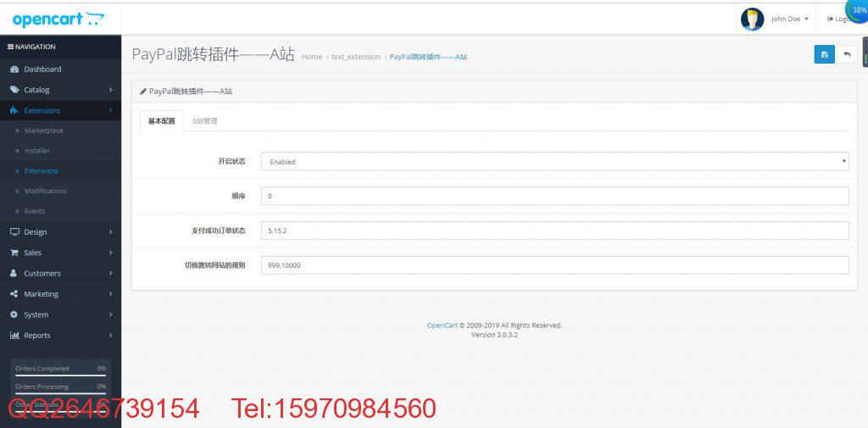Expand the Customers menu chevron
The image size is (868, 428).
(x=111, y=273)
